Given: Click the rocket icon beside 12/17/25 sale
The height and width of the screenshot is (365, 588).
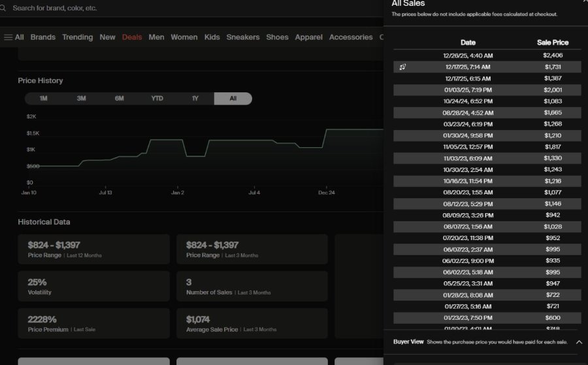Looking at the screenshot, I should (402, 67).
